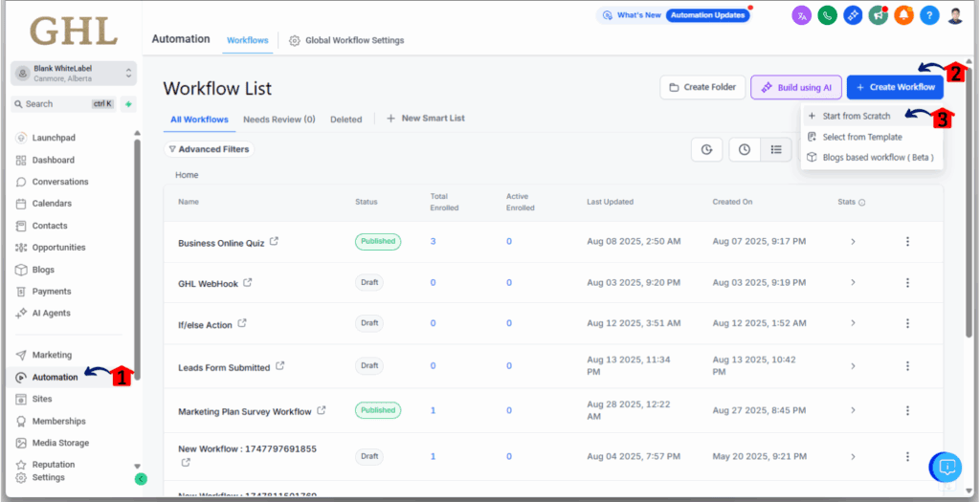Click the green sparkle icon beside search
This screenshot has height=502, width=980.
(129, 104)
